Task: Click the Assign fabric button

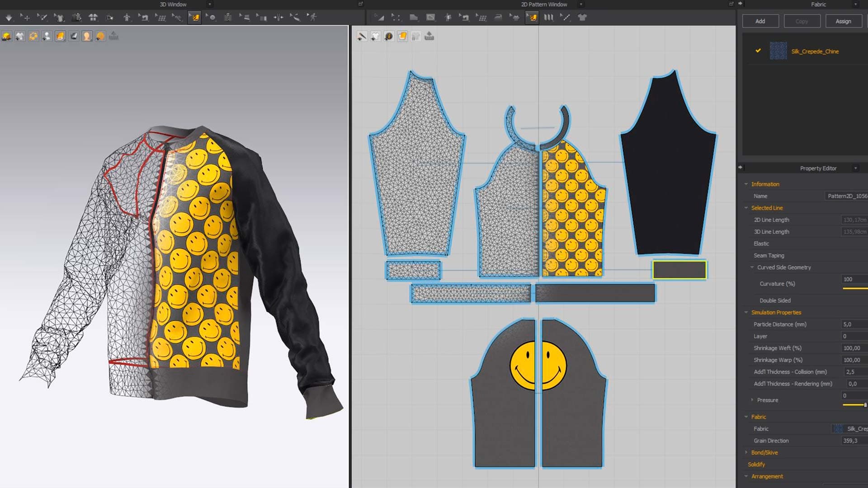Action: pyautogui.click(x=843, y=21)
